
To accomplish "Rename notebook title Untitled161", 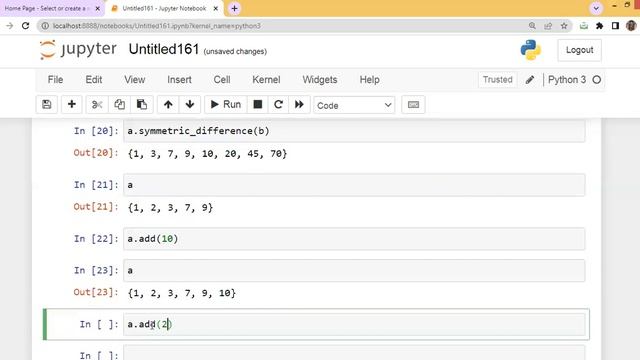I will click(164, 49).
